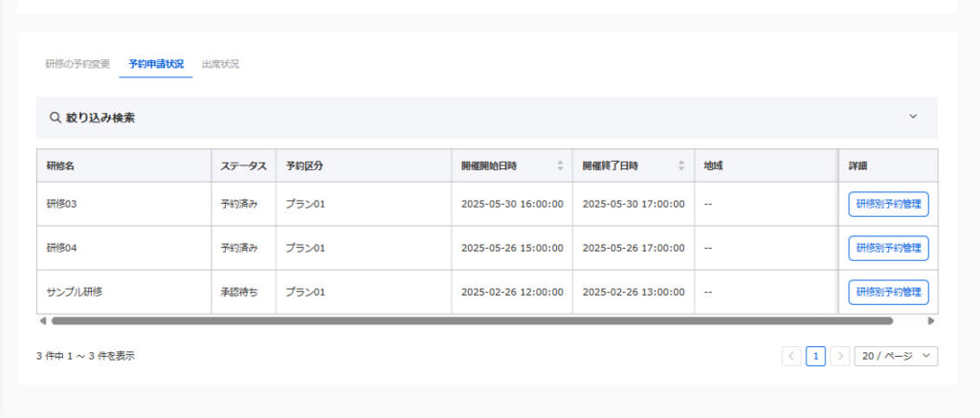Click the table scrollbar left arrow
This screenshot has width=980, height=418.
coord(42,321)
